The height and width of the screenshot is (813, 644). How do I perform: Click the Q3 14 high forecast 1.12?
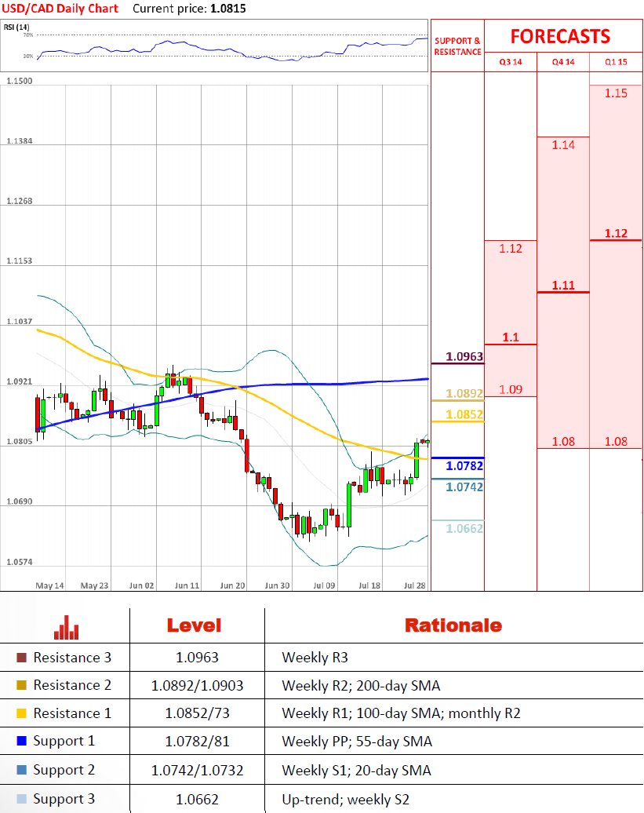[x=511, y=249]
